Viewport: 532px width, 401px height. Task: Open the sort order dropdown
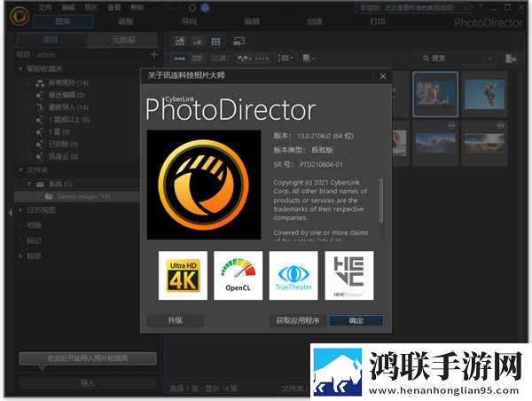click(x=286, y=59)
